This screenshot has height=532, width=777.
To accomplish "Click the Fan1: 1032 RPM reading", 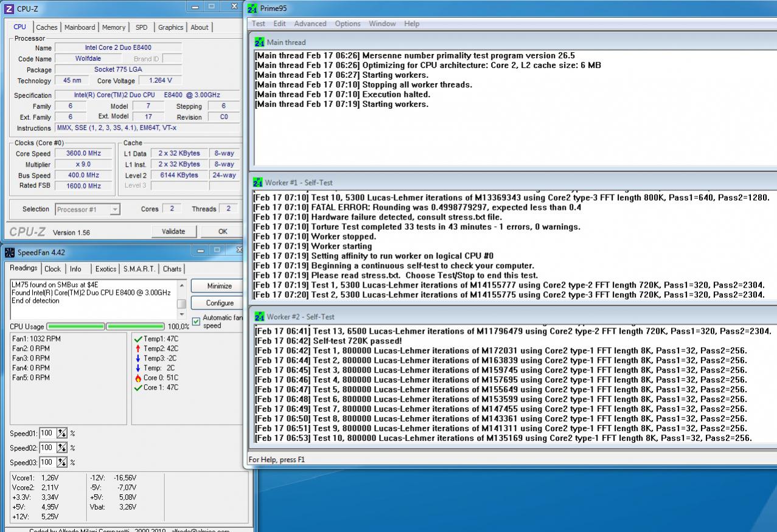I will [x=36, y=339].
